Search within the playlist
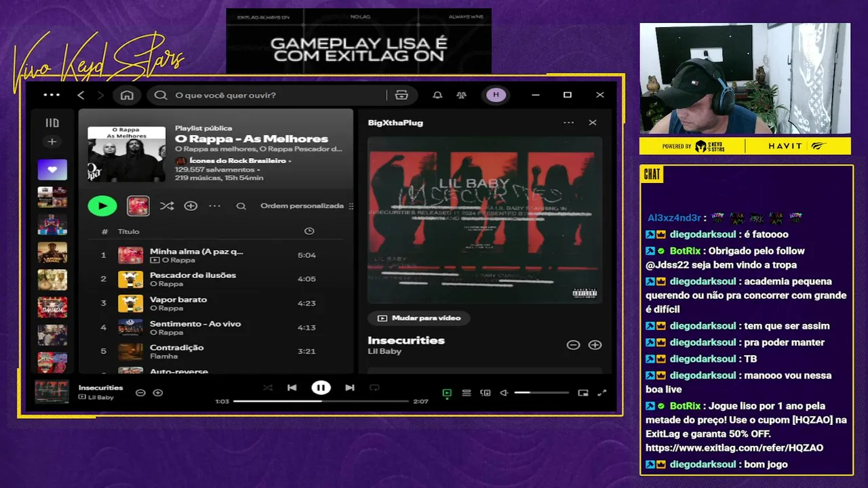This screenshot has width=868, height=488. click(x=241, y=206)
